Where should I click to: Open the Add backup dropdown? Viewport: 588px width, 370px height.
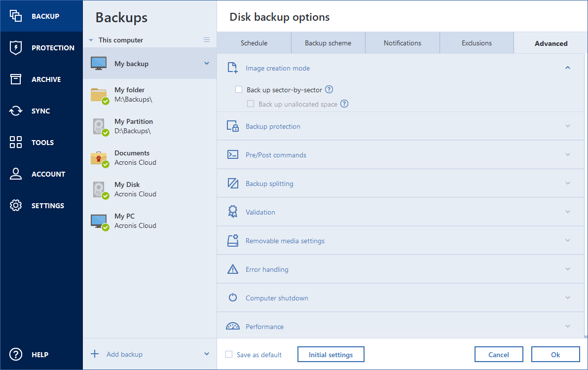point(207,354)
